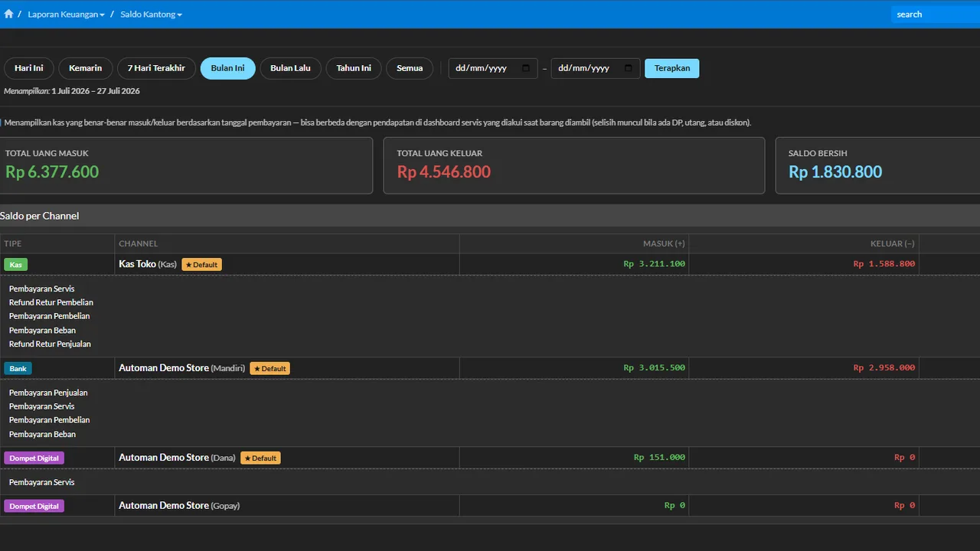Image resolution: width=980 pixels, height=551 pixels.
Task: Select Automan Demo Store (Dana) channel
Action: tap(178, 458)
